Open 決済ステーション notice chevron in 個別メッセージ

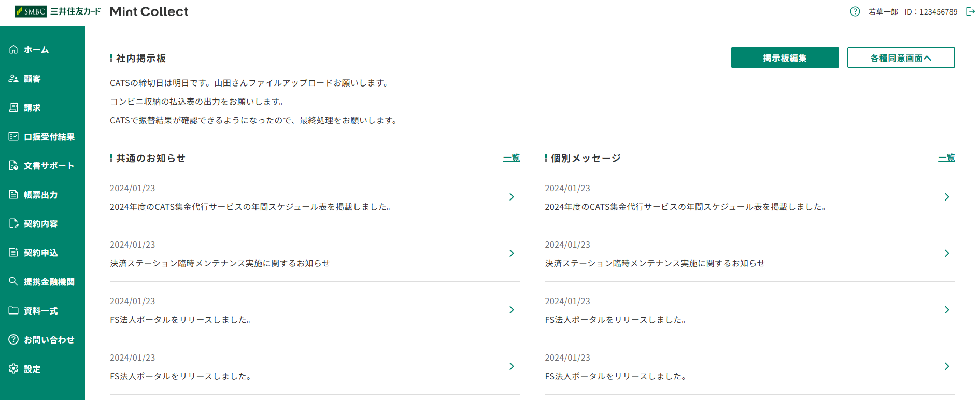(947, 253)
